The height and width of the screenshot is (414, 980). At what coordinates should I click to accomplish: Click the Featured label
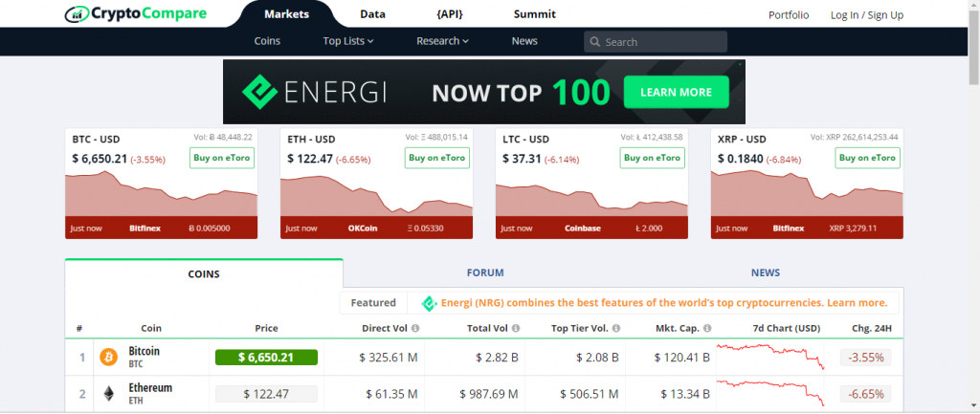click(373, 303)
